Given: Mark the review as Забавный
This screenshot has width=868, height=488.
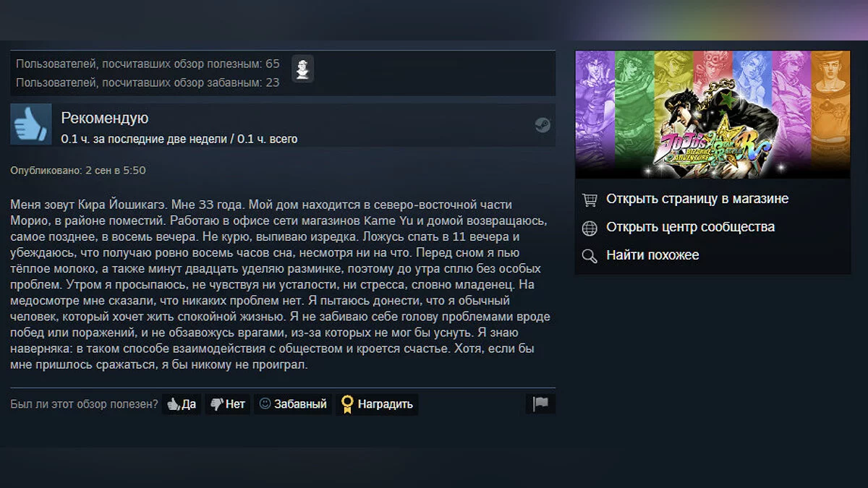Looking at the screenshot, I should 293,404.
